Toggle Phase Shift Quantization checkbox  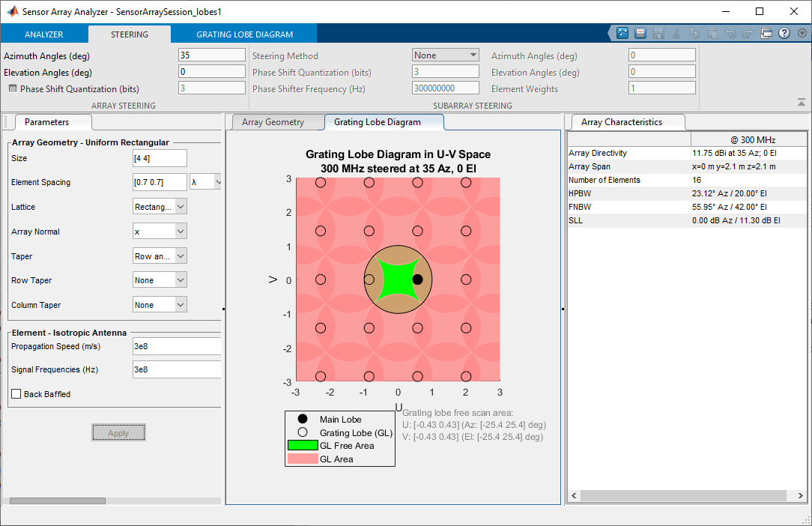click(13, 88)
